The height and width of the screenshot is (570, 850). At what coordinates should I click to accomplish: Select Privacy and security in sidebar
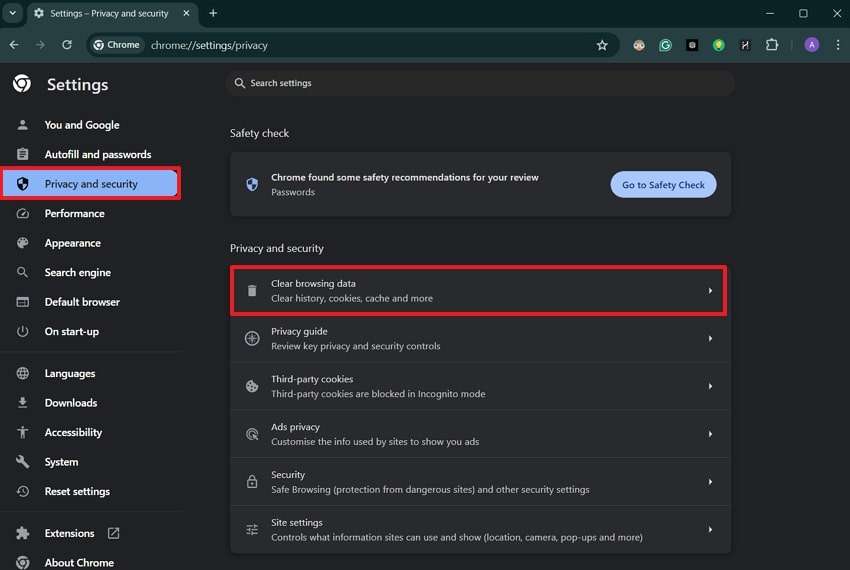coord(91,184)
